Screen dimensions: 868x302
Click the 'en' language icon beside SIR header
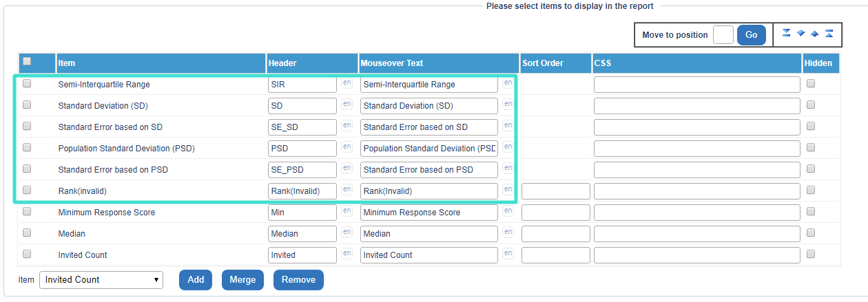[x=347, y=83]
